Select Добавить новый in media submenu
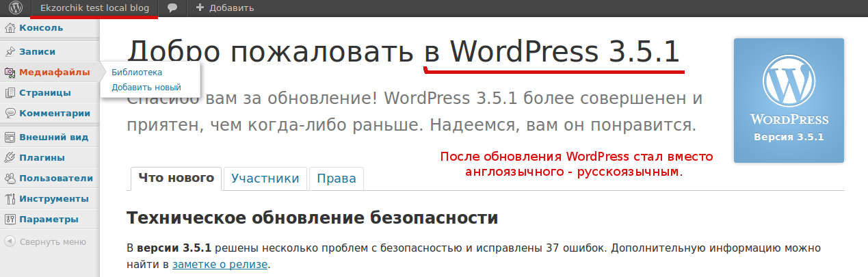The height and width of the screenshot is (277, 868). 146,88
